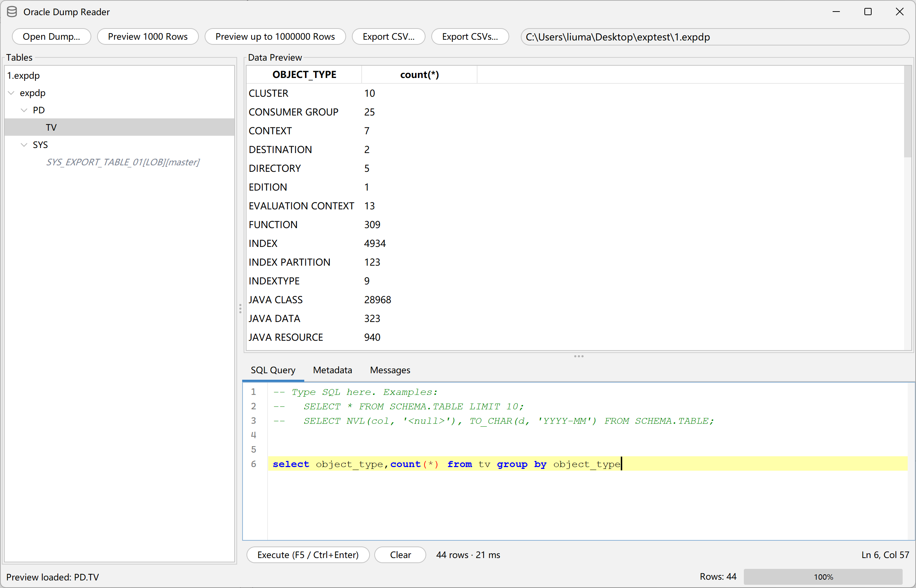Click the Ln 6, Col 57 indicator
The height and width of the screenshot is (588, 916).
(x=885, y=555)
